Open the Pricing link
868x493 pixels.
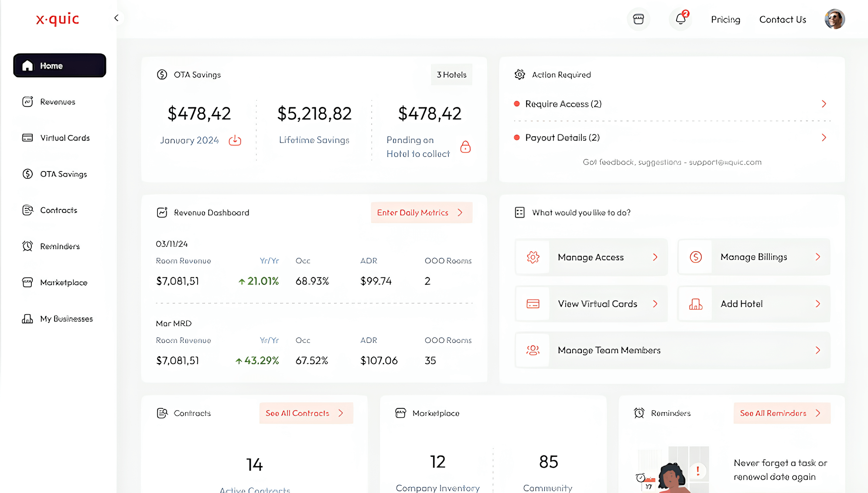tap(725, 20)
